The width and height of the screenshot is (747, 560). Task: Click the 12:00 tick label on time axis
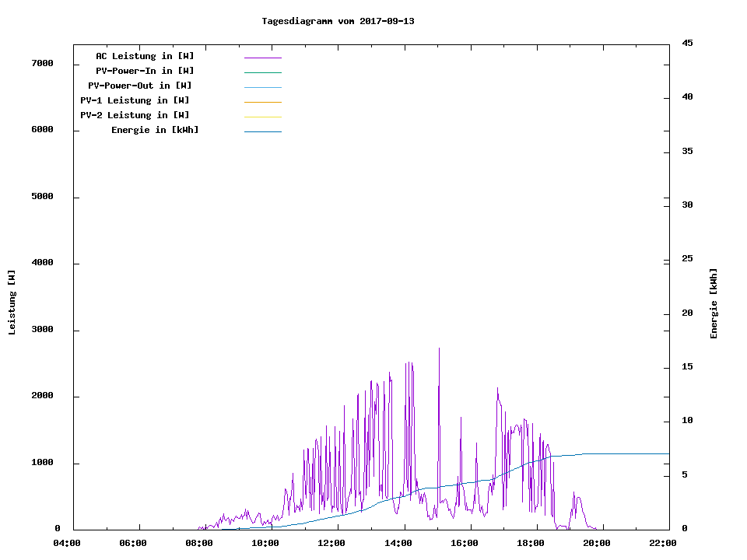click(x=331, y=544)
